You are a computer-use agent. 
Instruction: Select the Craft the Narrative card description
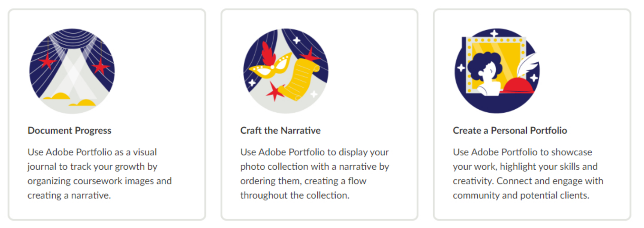pyautogui.click(x=315, y=174)
